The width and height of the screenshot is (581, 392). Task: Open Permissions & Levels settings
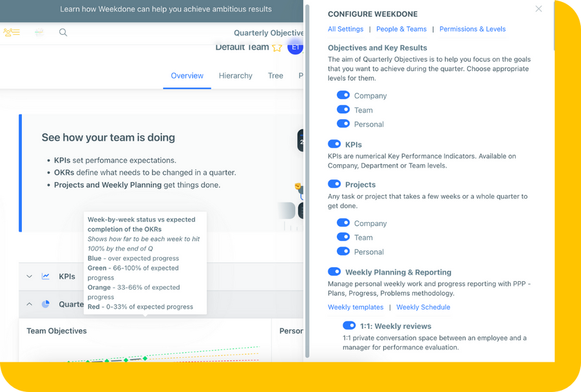472,29
